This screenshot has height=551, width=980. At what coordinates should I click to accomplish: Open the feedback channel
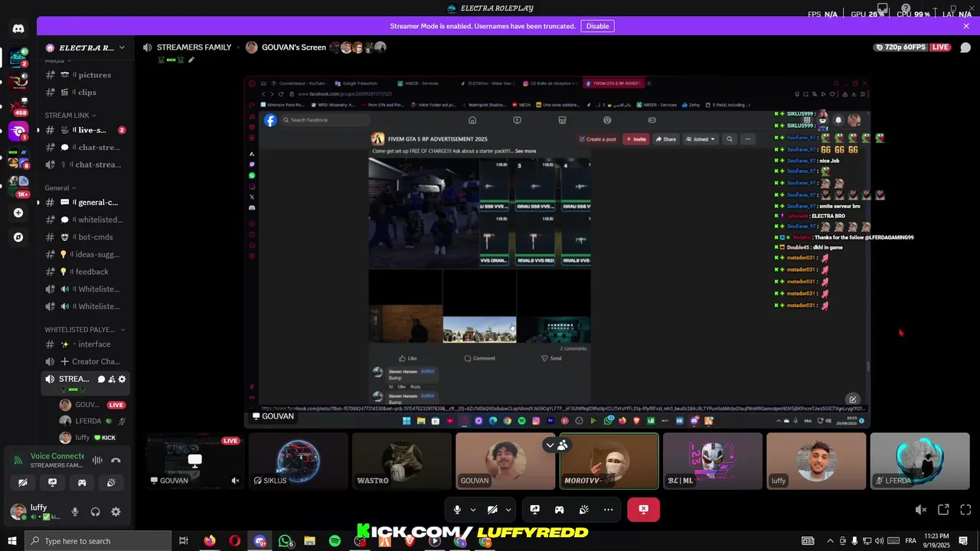[x=86, y=272]
